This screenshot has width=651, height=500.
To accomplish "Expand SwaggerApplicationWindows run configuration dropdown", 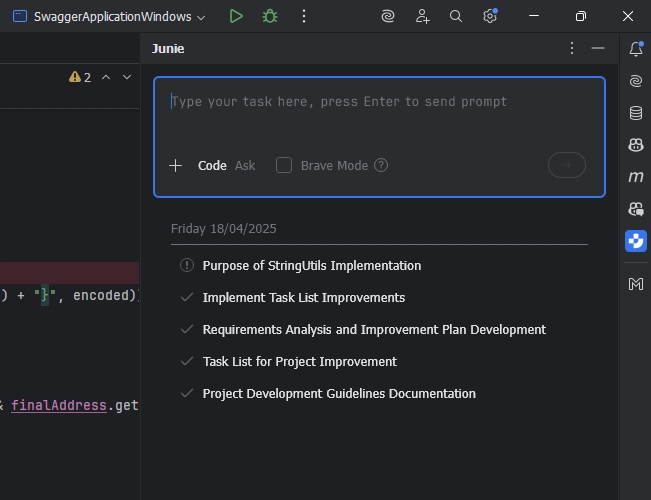I will 201,17.
